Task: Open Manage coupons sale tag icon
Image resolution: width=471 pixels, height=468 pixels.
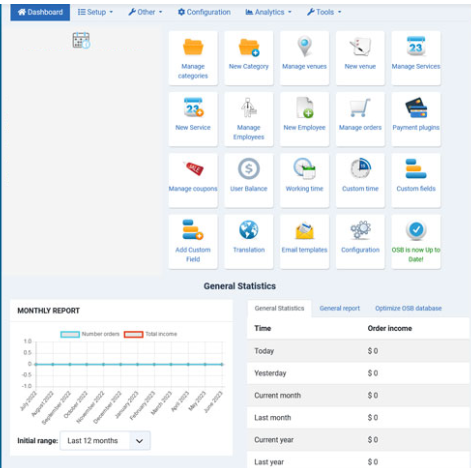Action: 193,168
